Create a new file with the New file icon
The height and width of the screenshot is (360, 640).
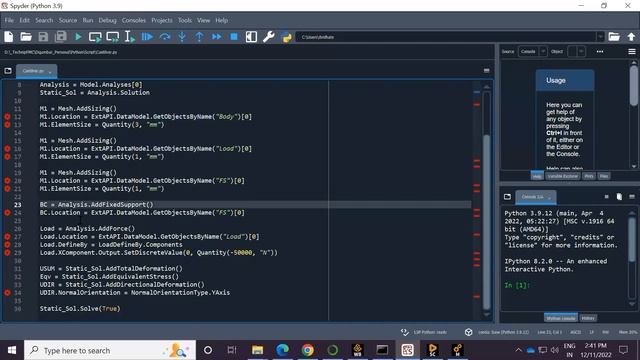9,37
